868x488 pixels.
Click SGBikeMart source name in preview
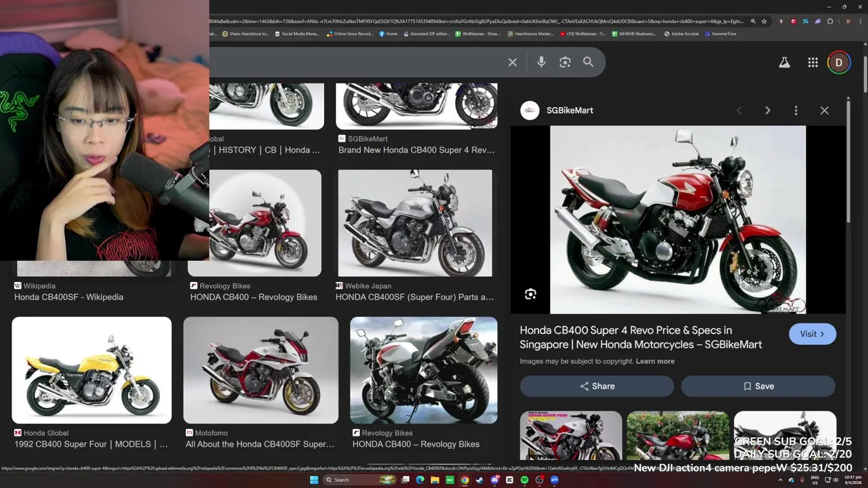pyautogui.click(x=570, y=110)
